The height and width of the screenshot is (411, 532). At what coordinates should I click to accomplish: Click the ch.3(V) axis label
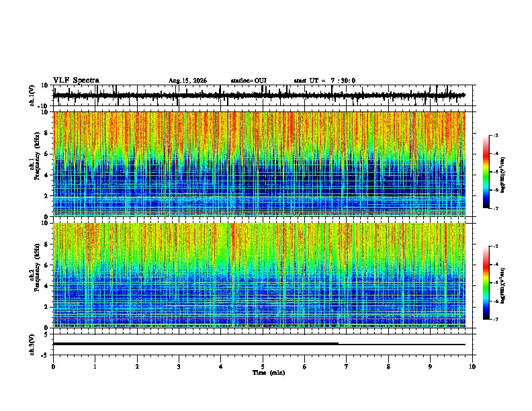tap(32, 345)
